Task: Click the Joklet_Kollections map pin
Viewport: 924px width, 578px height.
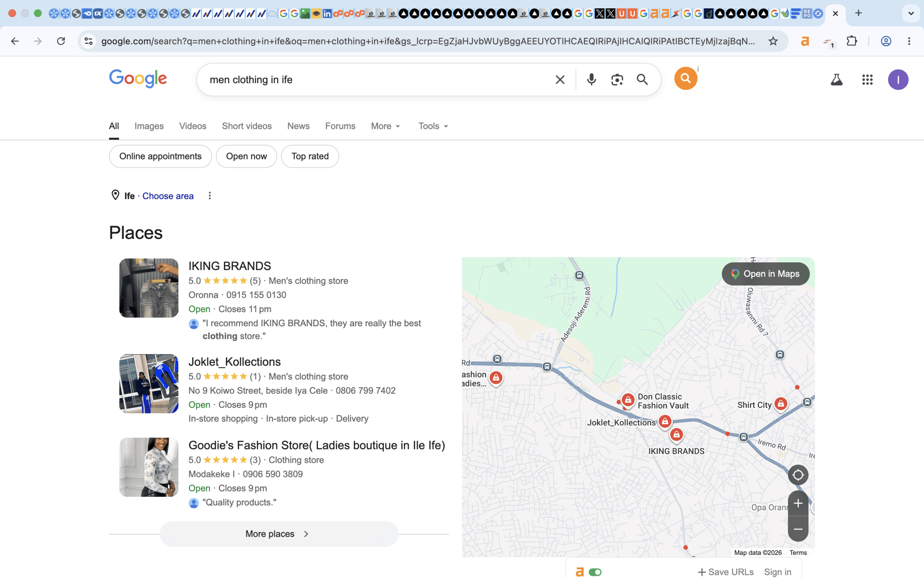Action: tap(665, 422)
